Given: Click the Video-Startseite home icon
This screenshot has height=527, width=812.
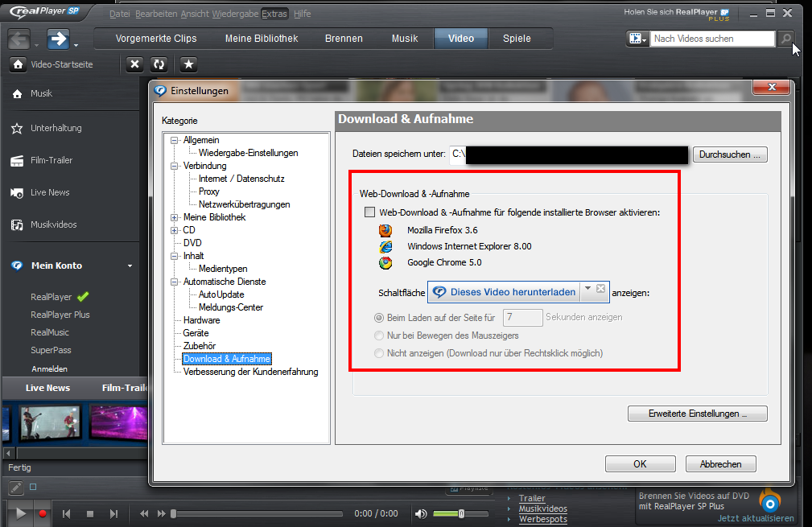Looking at the screenshot, I should 19,64.
